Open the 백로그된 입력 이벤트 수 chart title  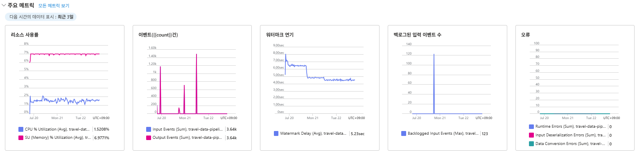click(417, 35)
